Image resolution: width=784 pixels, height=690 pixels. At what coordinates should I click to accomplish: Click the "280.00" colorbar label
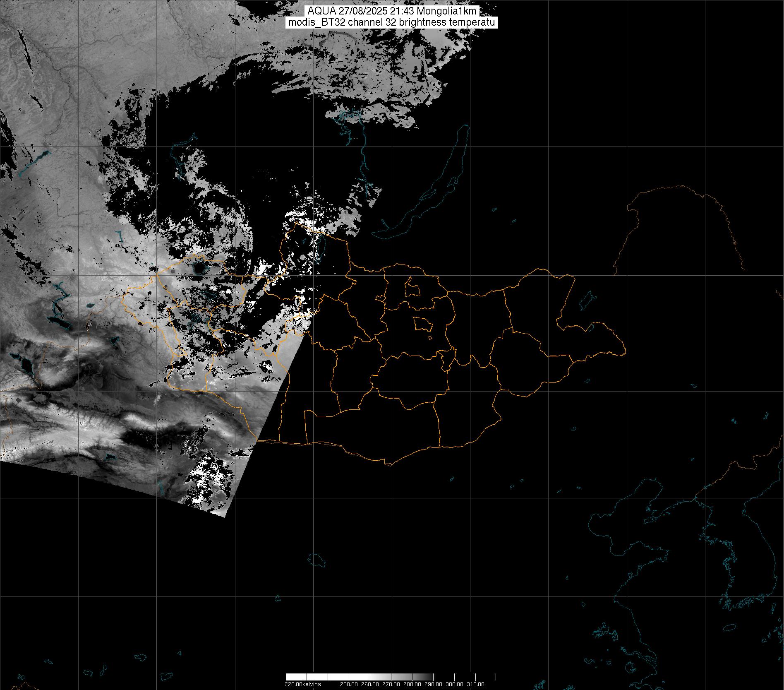point(412,684)
